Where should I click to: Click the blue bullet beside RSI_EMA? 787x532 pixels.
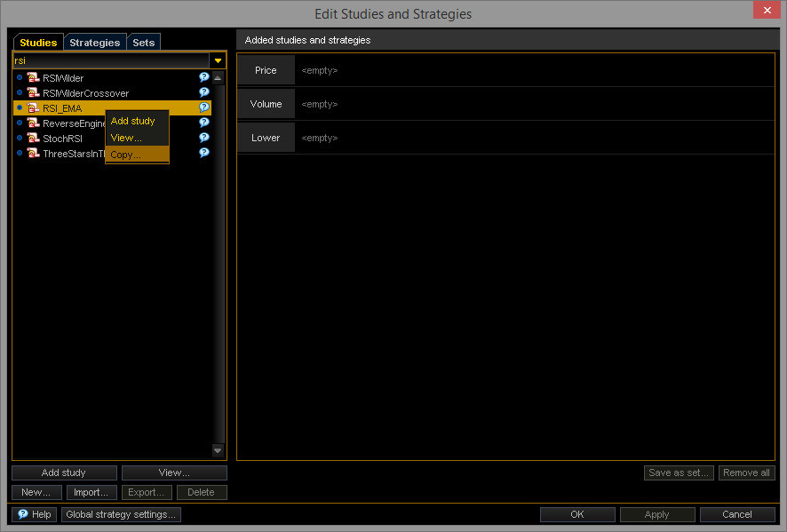coord(20,107)
